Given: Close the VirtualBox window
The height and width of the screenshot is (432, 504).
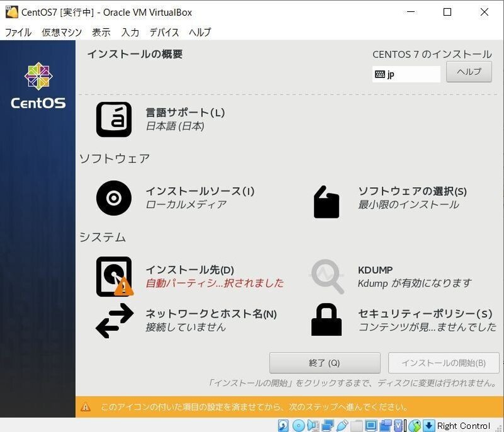Looking at the screenshot, I should pos(484,12).
